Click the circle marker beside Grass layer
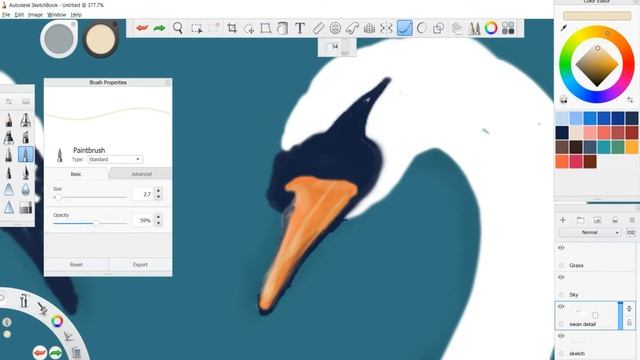Screen dimensions: 640x360 (x=561, y=266)
